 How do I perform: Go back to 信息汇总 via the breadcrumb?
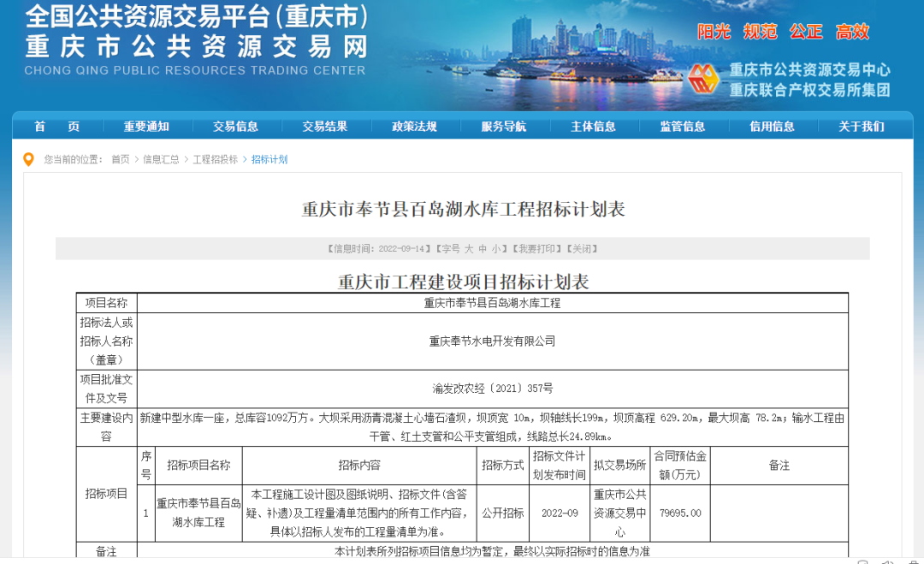[x=161, y=160]
